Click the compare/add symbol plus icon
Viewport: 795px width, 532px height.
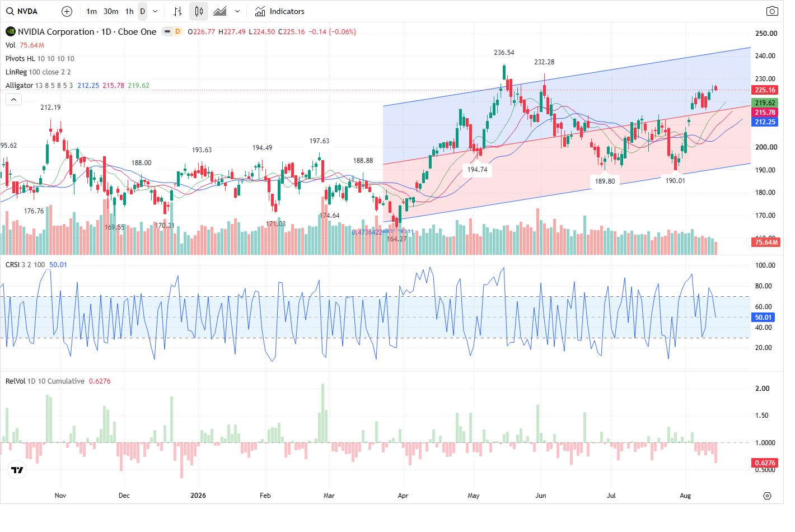click(67, 11)
